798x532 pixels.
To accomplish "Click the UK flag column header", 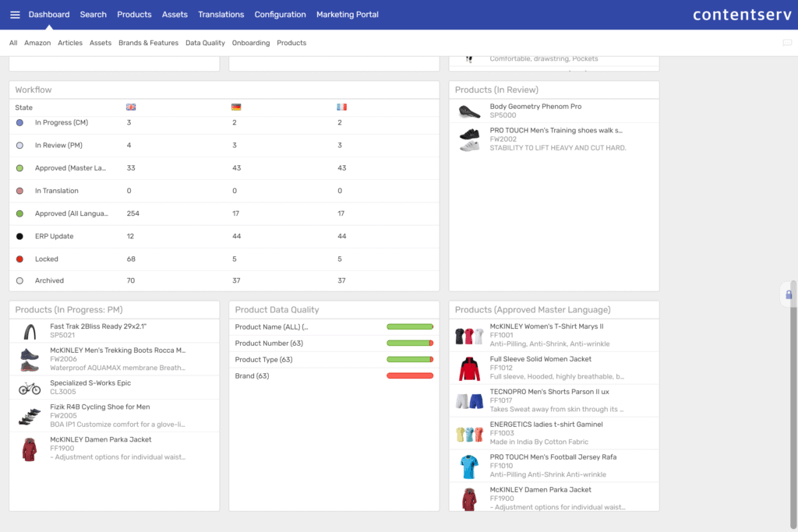I will (x=130, y=107).
